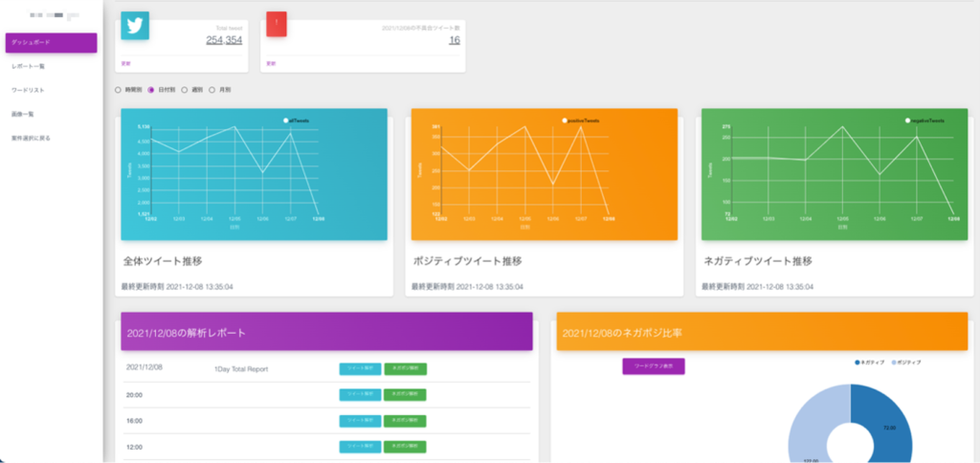This screenshot has width=980, height=463.
Task: Select the 週別 radio button
Action: (x=185, y=90)
